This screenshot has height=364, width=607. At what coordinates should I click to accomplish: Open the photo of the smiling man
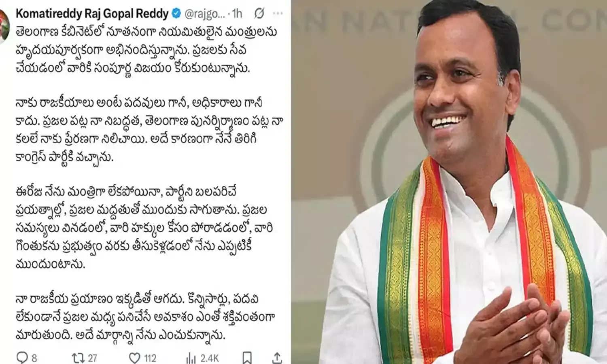coord(449,182)
